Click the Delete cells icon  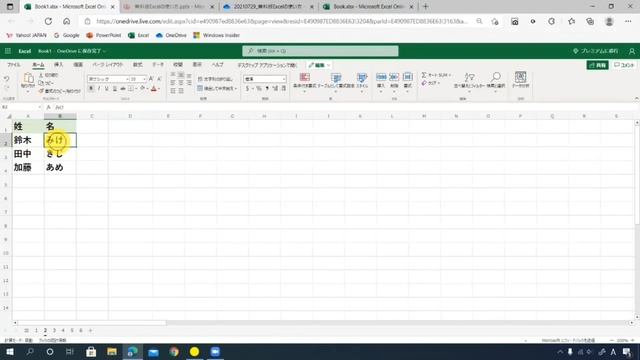(394, 77)
